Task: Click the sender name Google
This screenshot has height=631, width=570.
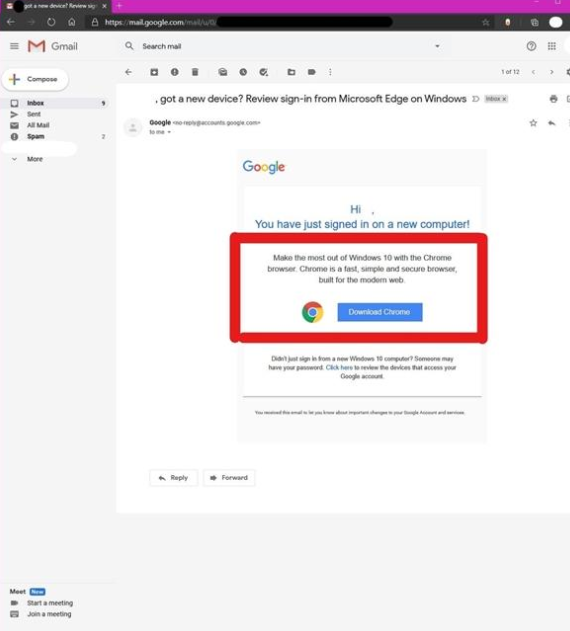Action: [x=160, y=122]
